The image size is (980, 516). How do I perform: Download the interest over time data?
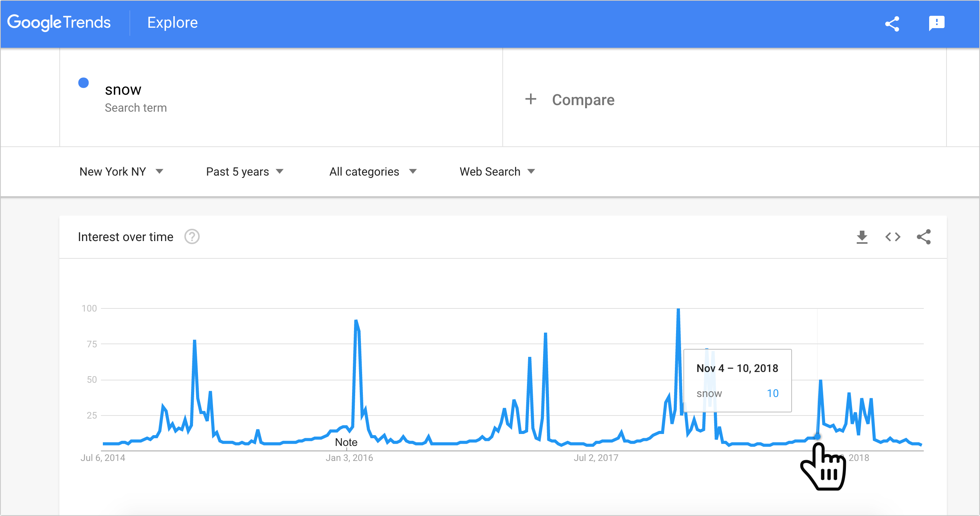click(x=862, y=237)
